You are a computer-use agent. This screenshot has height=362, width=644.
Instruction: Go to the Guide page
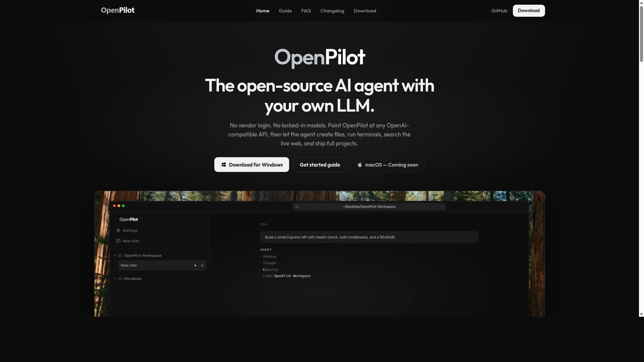click(285, 11)
